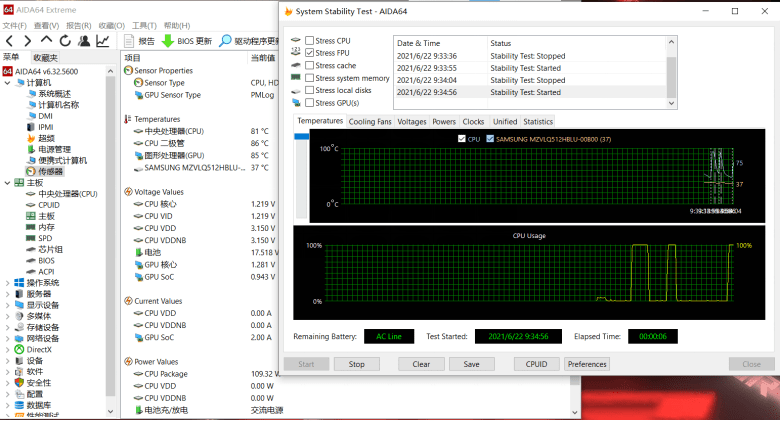Click the Refresh toolbar icon
This screenshot has height=421, width=780.
[x=65, y=41]
